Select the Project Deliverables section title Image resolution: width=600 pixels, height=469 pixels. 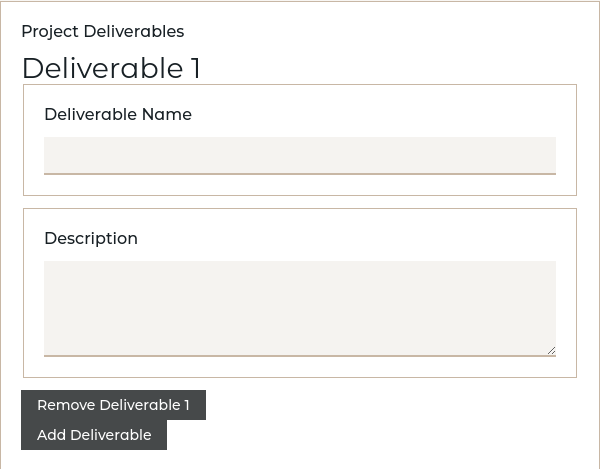(x=103, y=31)
